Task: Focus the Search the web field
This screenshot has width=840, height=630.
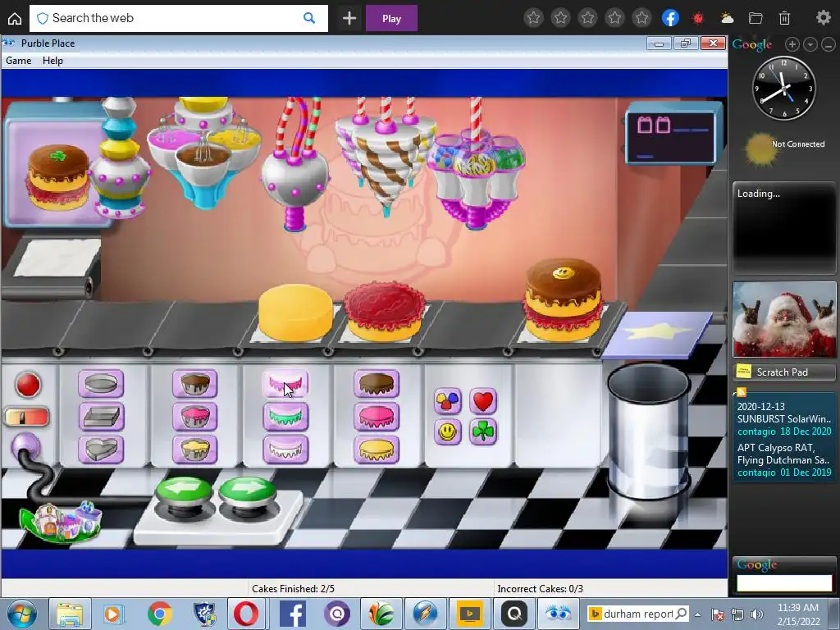Action: (178, 18)
